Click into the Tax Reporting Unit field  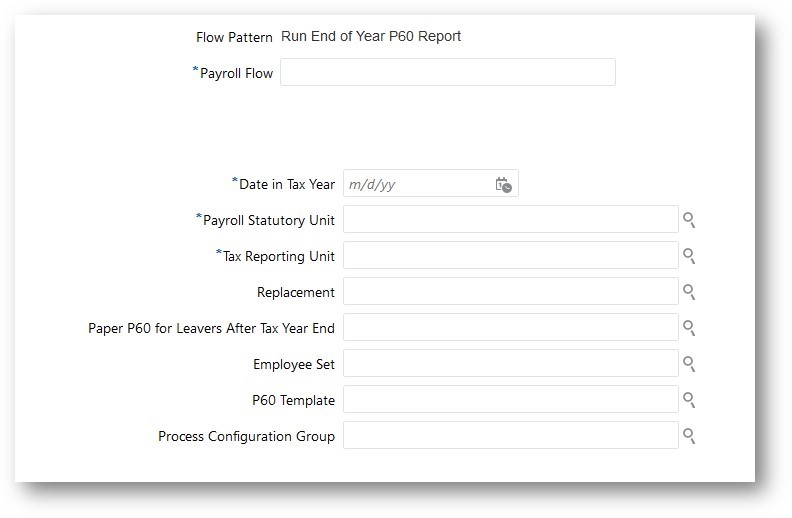click(x=510, y=256)
